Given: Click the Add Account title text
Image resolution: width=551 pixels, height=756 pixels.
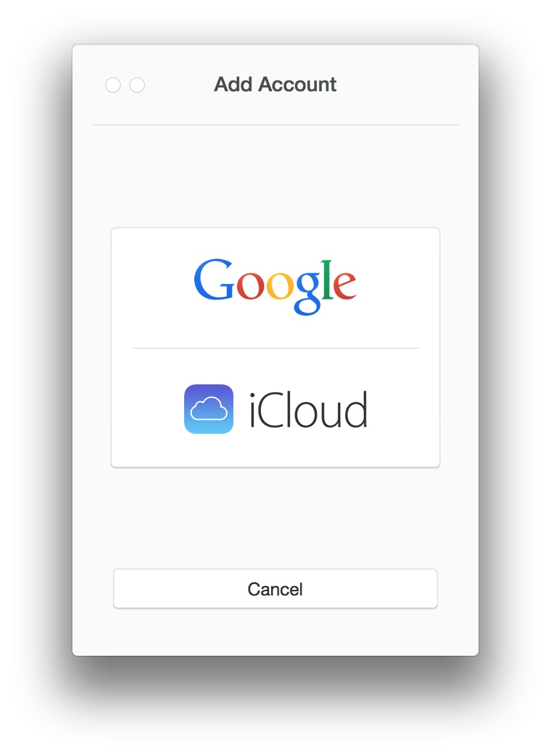Looking at the screenshot, I should click(275, 84).
